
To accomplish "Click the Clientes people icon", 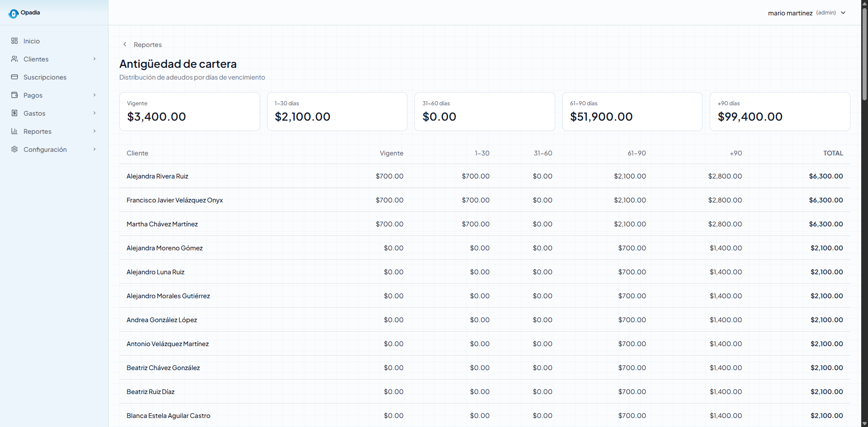I will coord(14,59).
